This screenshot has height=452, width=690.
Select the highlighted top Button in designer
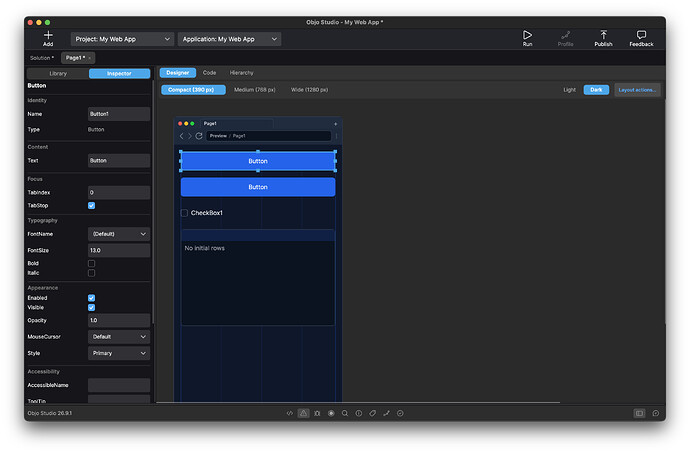tap(258, 161)
